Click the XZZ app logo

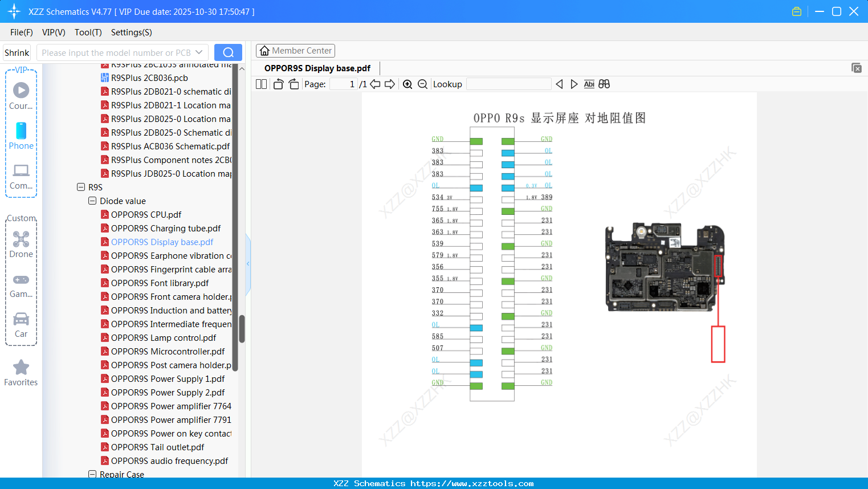tap(14, 11)
